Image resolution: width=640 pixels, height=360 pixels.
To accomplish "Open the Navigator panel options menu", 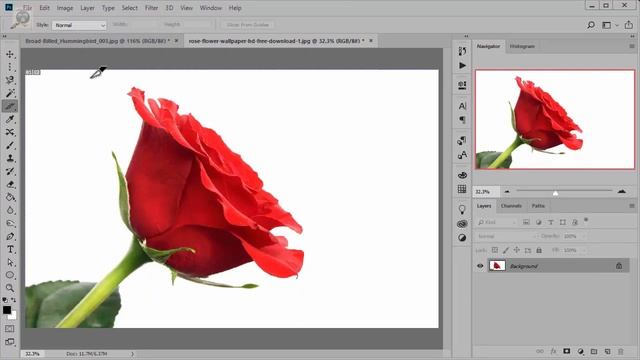I will [x=631, y=47].
